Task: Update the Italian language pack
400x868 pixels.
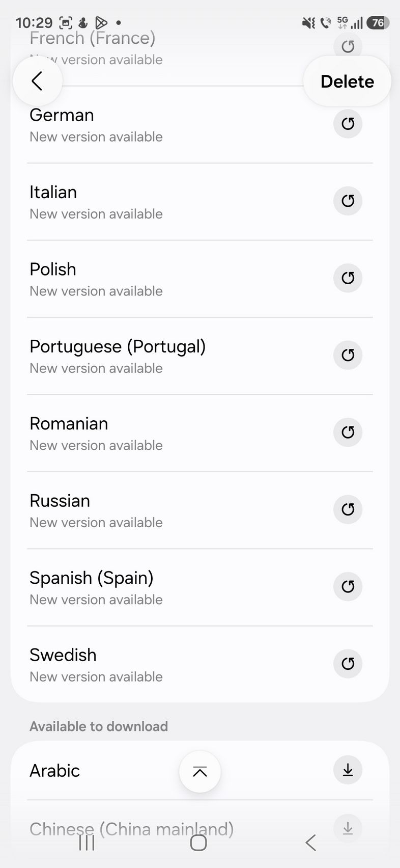Action: [x=348, y=201]
